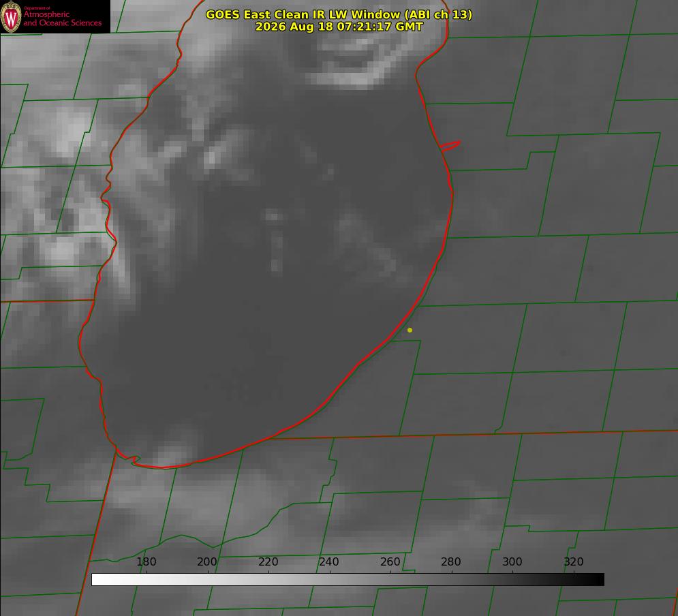Click the 2026 Aug 18 timestamp label
The height and width of the screenshot is (616, 678).
[x=339, y=27]
